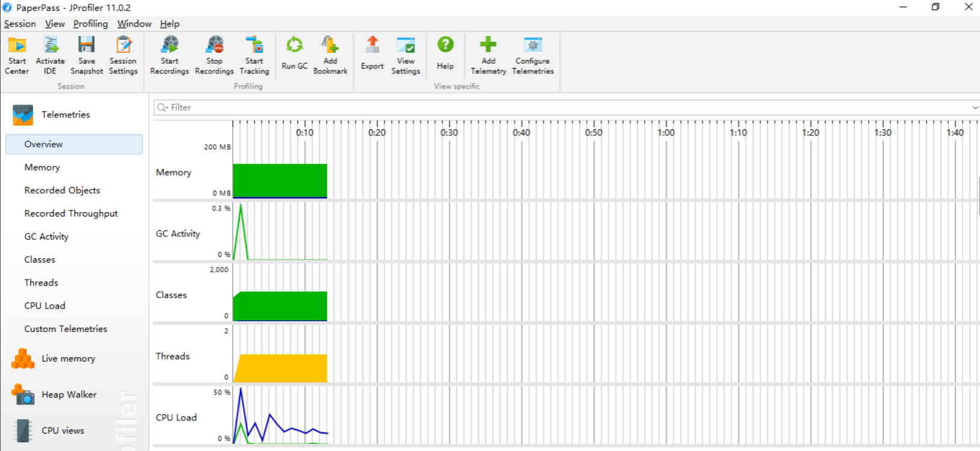Select the Telemetries section icon

pos(23,115)
